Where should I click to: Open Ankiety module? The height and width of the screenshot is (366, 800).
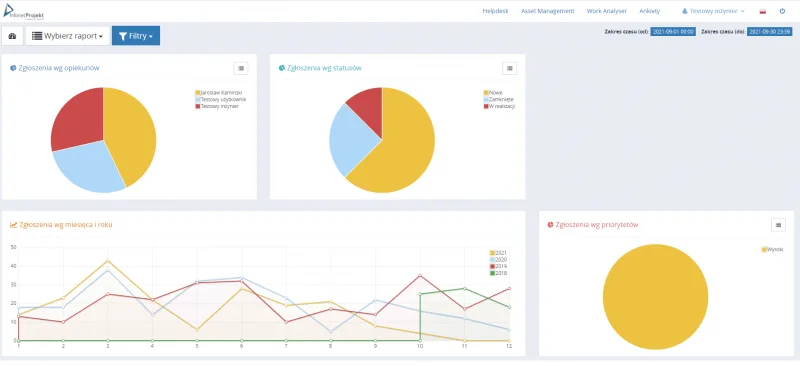pyautogui.click(x=649, y=11)
